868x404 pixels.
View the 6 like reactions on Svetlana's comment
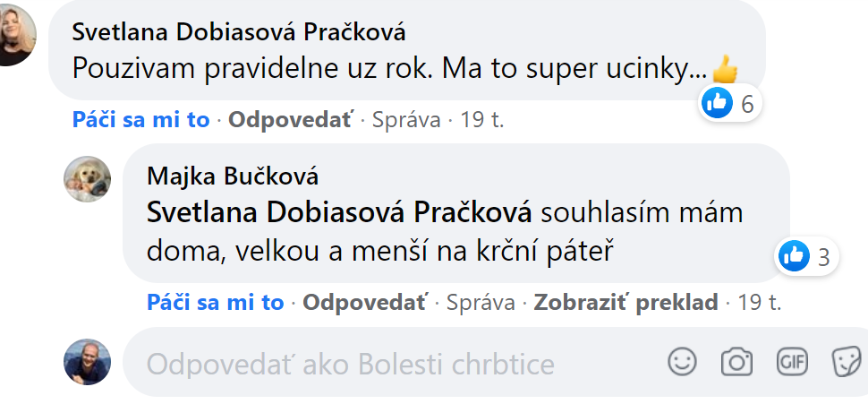pyautogui.click(x=729, y=103)
